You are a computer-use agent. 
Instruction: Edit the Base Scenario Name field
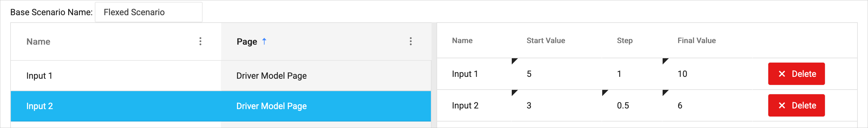149,12
